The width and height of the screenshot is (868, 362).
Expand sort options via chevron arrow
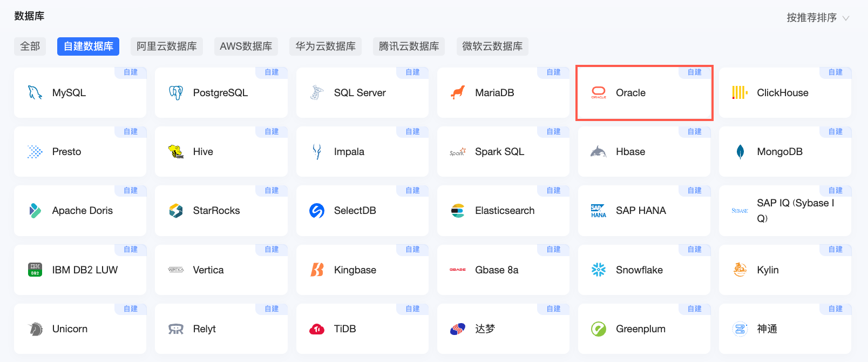(846, 18)
